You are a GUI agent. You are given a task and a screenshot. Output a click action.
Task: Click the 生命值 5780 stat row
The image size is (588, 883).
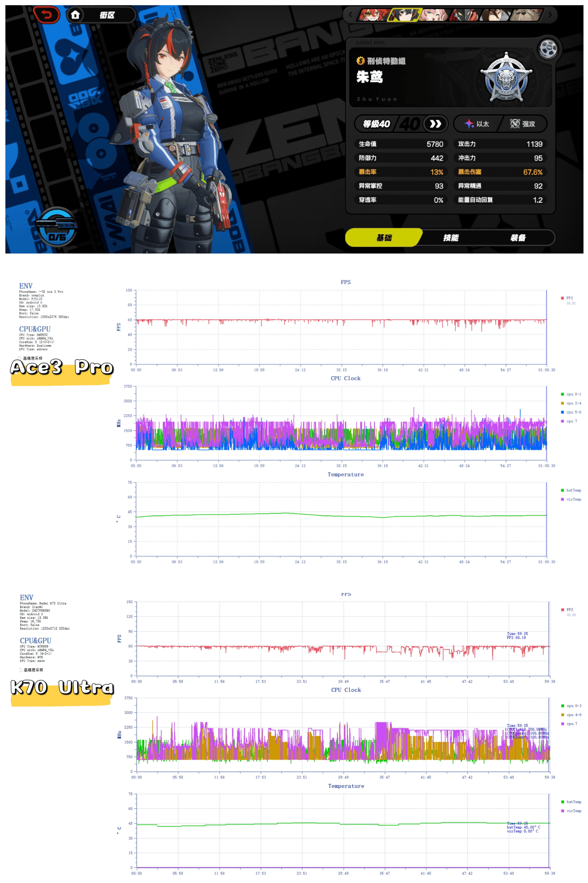(401, 144)
